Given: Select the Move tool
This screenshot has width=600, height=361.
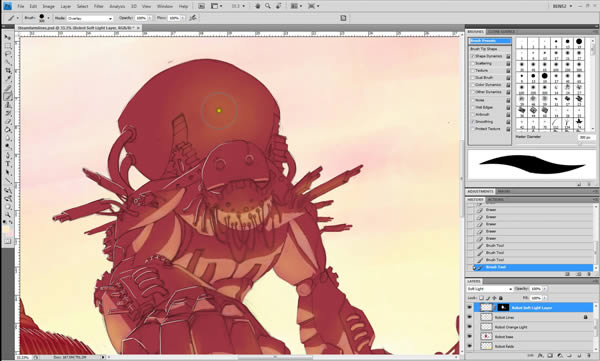Looking at the screenshot, I should coord(7,38).
